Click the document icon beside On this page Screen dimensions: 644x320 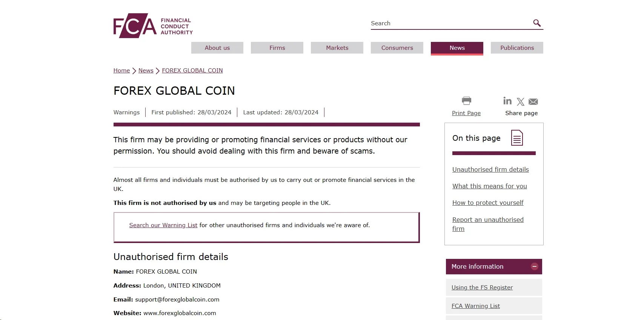point(517,138)
